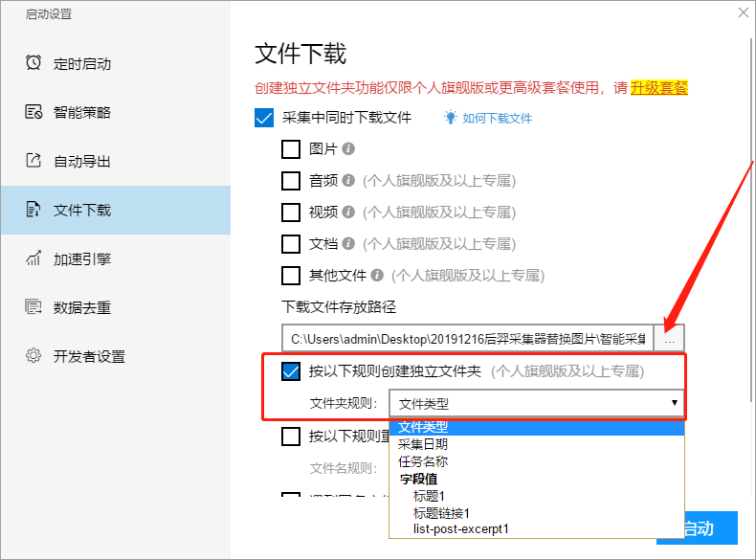Click the clock icon beside 定时启动
Image resolution: width=756 pixels, height=560 pixels.
33,63
